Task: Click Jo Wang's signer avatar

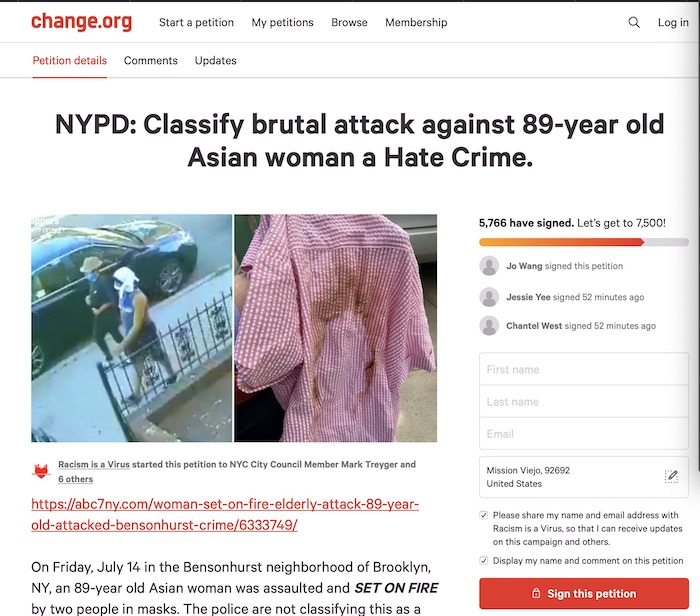Action: click(489, 266)
